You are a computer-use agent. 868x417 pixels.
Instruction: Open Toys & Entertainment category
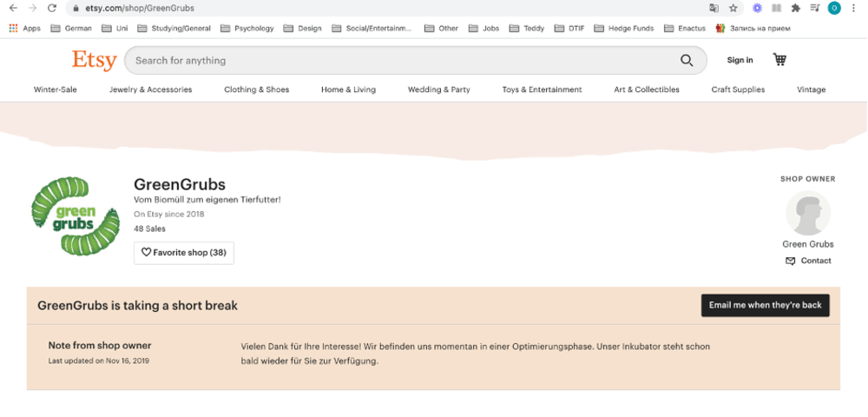point(542,89)
